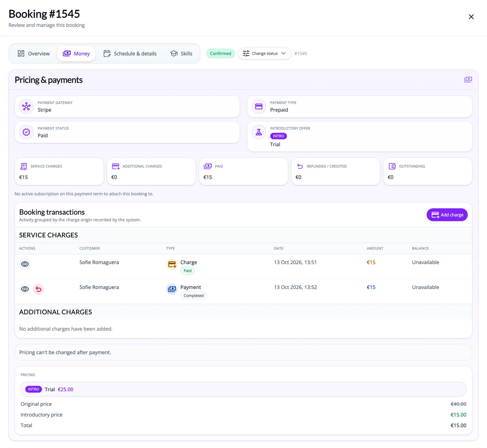
Task: Click the Stripe payment gateway icon
Action: [x=26, y=107]
